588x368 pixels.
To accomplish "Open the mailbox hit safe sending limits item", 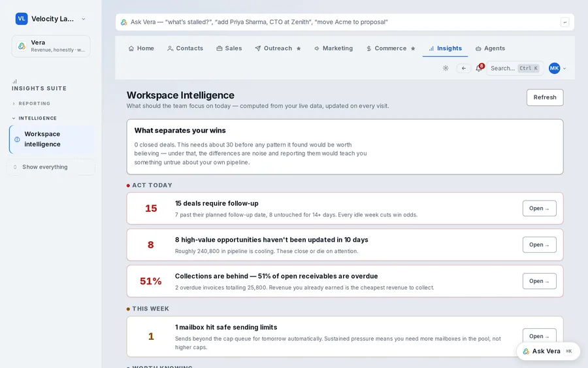I will [x=539, y=336].
